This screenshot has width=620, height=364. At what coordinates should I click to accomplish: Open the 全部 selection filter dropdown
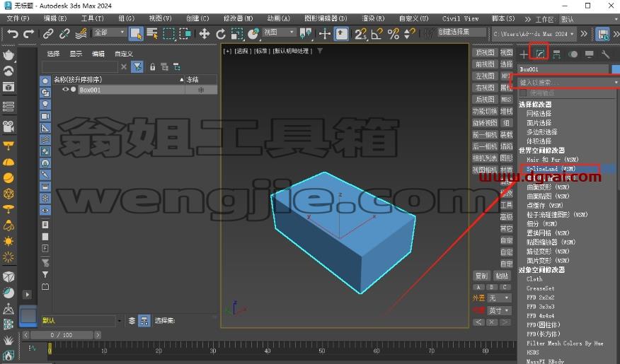[x=110, y=33]
